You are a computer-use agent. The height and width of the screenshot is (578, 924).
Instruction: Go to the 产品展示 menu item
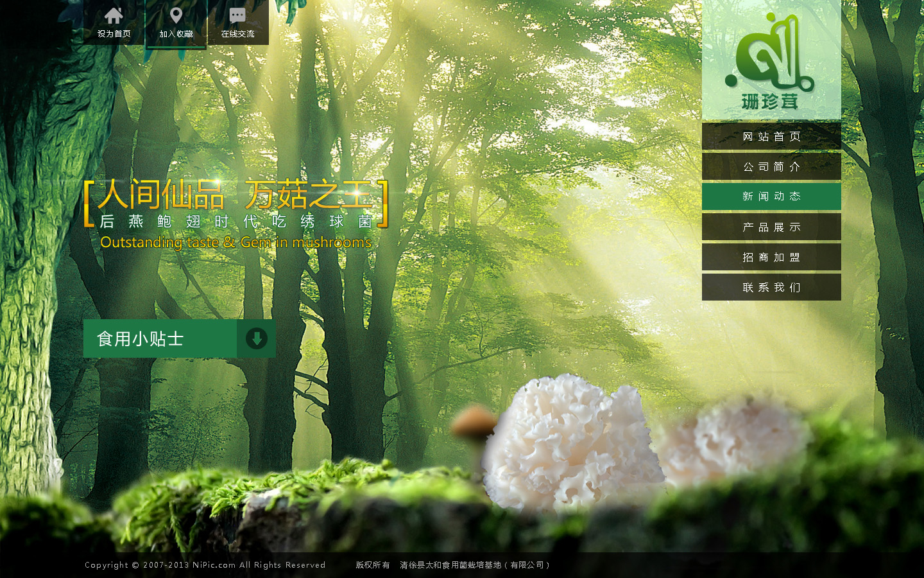(x=771, y=227)
